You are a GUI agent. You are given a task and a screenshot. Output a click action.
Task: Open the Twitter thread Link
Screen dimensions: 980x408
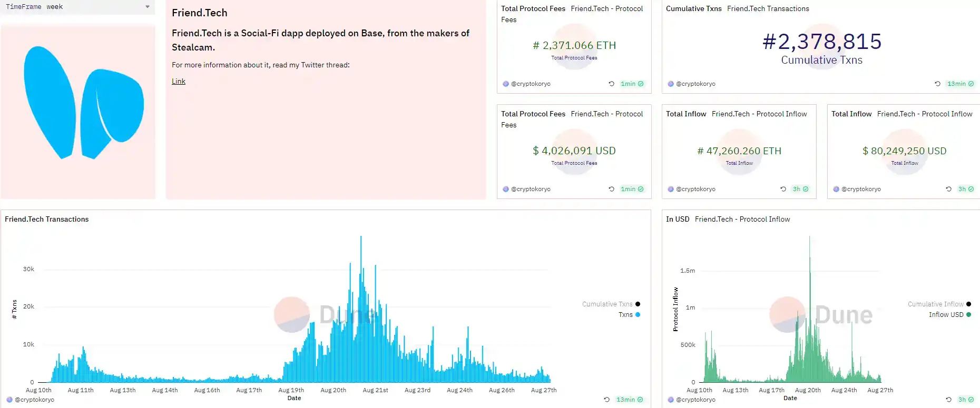pyautogui.click(x=179, y=81)
